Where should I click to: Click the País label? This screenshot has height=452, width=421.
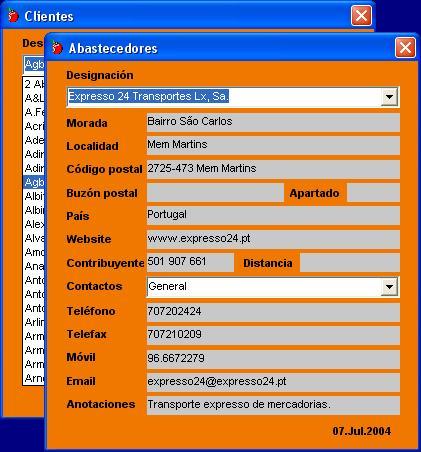point(77,216)
